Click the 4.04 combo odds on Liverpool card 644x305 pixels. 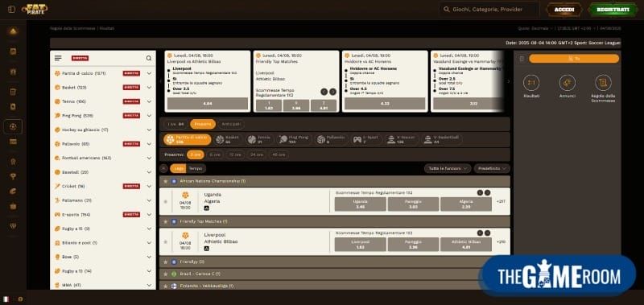click(x=208, y=104)
